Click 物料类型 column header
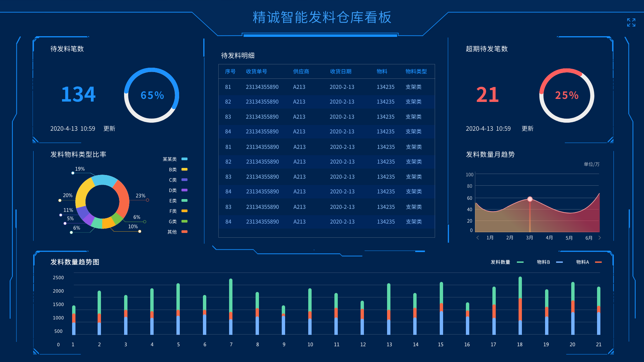644x362 pixels. coord(416,71)
